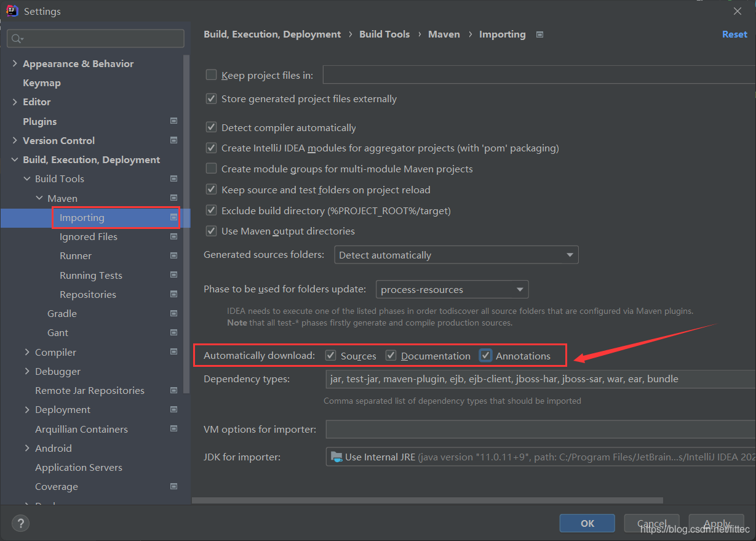
Task: Enable Keep project files in checkbox
Action: click(211, 75)
